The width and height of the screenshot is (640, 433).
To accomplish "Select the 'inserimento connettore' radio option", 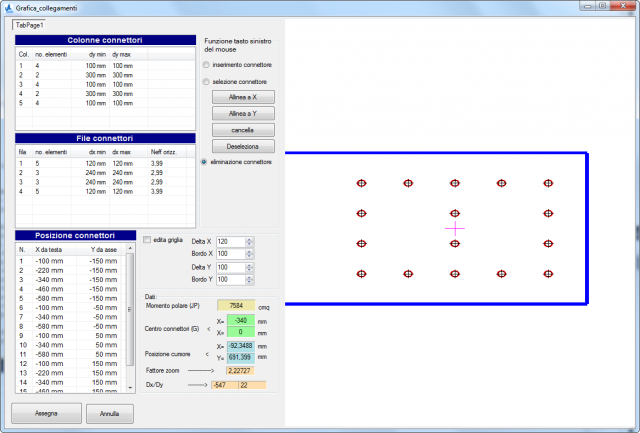I will (x=206, y=64).
